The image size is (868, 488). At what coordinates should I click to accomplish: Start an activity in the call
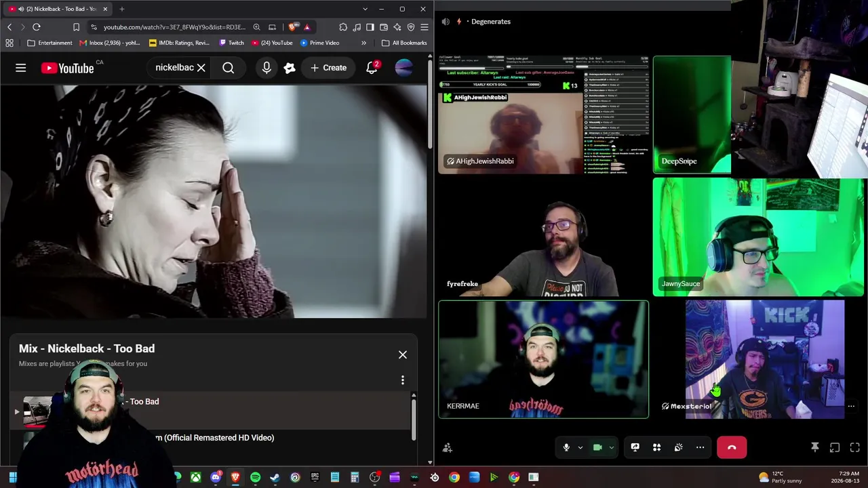point(656,447)
